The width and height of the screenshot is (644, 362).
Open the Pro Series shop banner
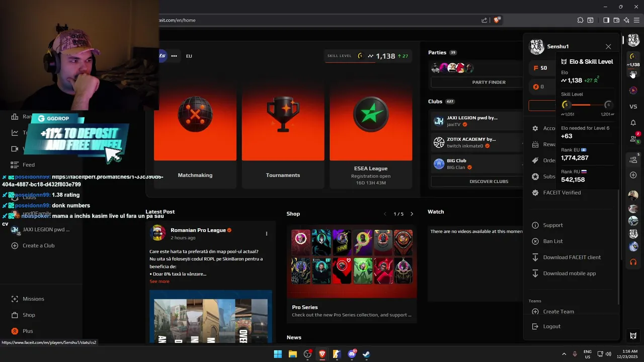click(x=352, y=274)
